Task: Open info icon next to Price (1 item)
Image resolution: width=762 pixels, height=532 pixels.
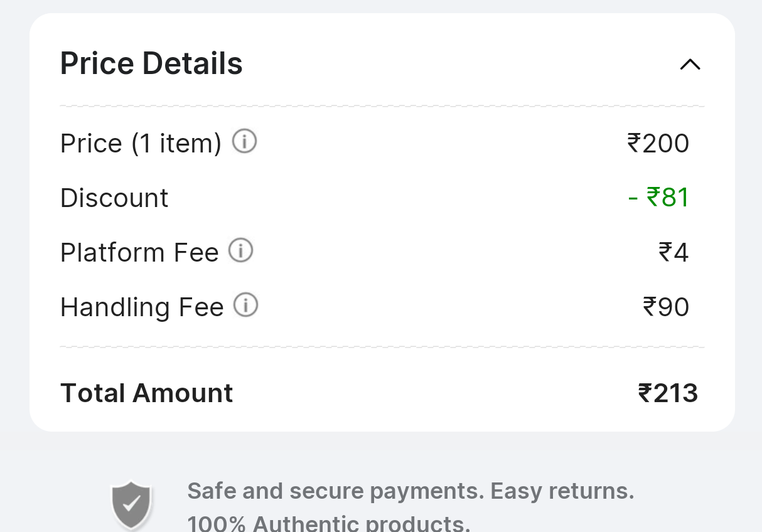Action: coord(244,142)
